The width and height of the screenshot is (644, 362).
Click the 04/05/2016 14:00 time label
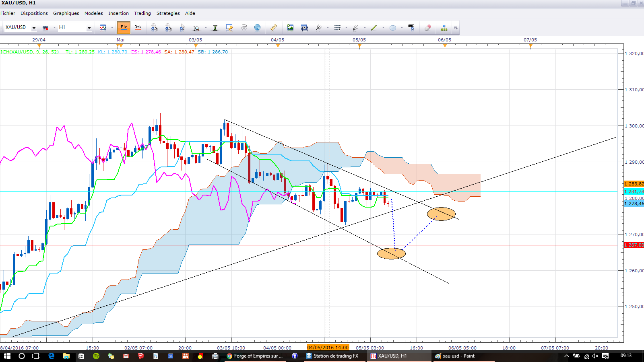coord(328,348)
